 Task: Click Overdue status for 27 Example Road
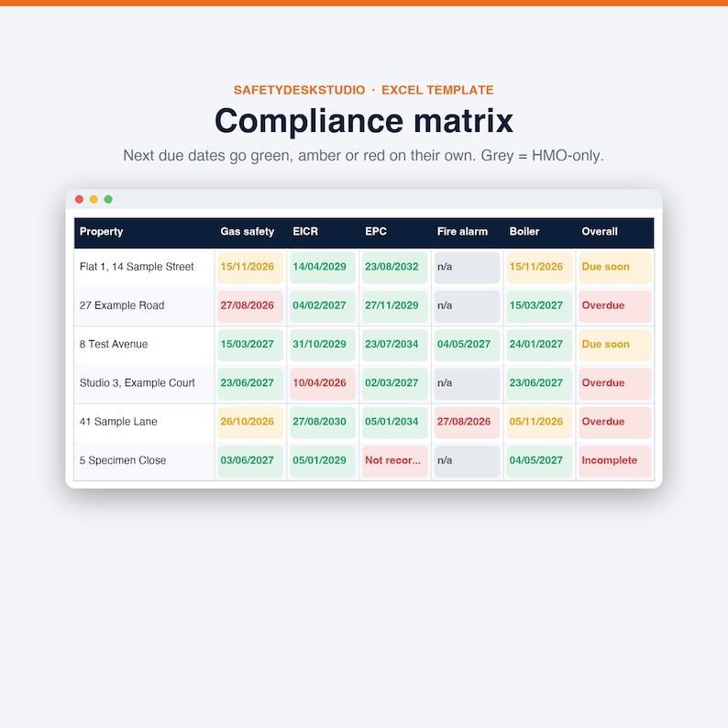(615, 306)
